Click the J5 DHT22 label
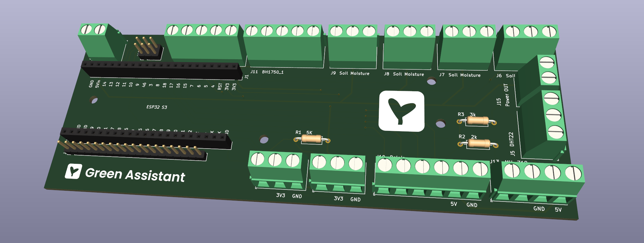Image resolution: width=644 pixels, height=243 pixels. point(512,144)
